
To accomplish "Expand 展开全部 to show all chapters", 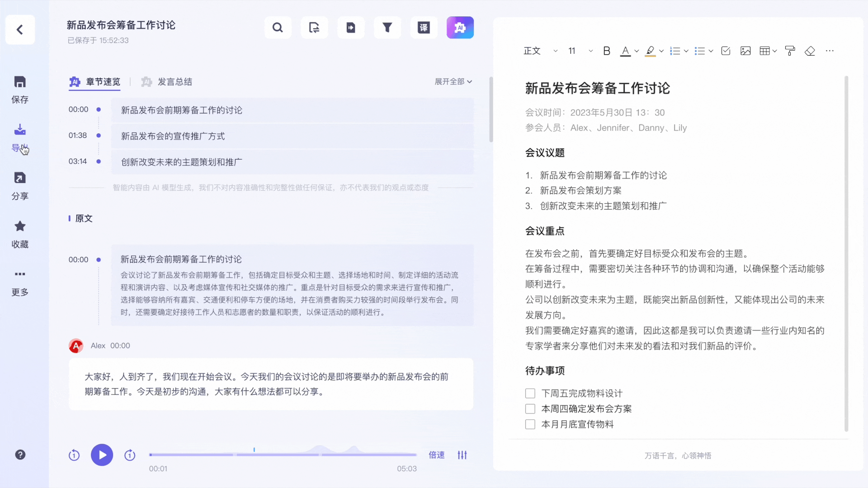I will 453,81.
